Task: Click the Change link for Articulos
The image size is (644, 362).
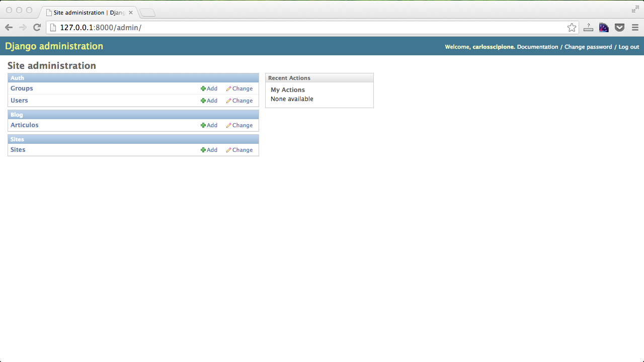Action: [x=243, y=125]
